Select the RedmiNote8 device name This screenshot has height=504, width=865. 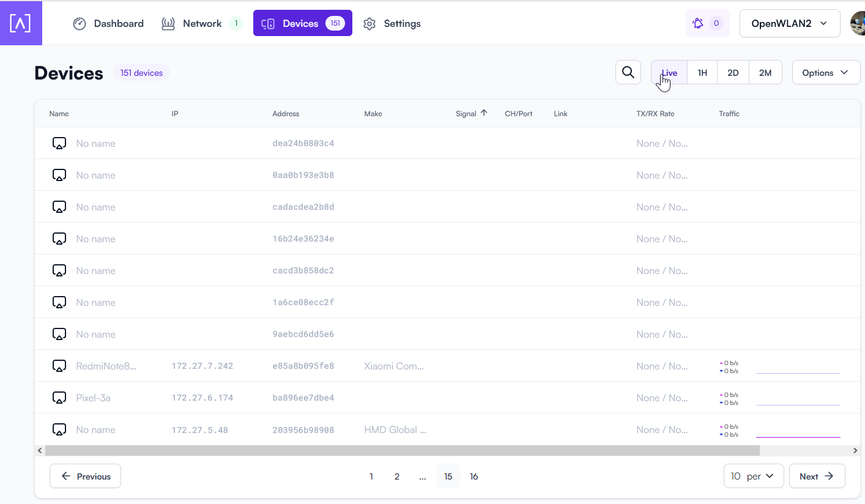click(106, 366)
